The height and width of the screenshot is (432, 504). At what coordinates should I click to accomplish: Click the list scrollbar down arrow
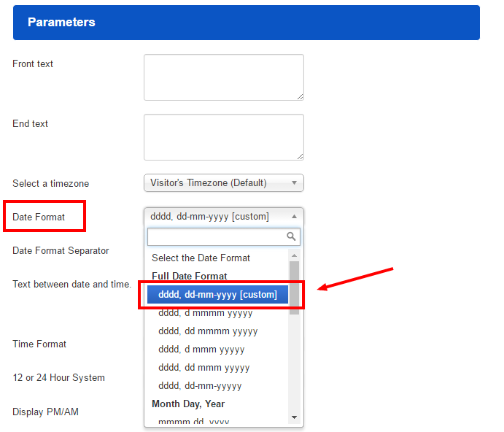pos(294,417)
